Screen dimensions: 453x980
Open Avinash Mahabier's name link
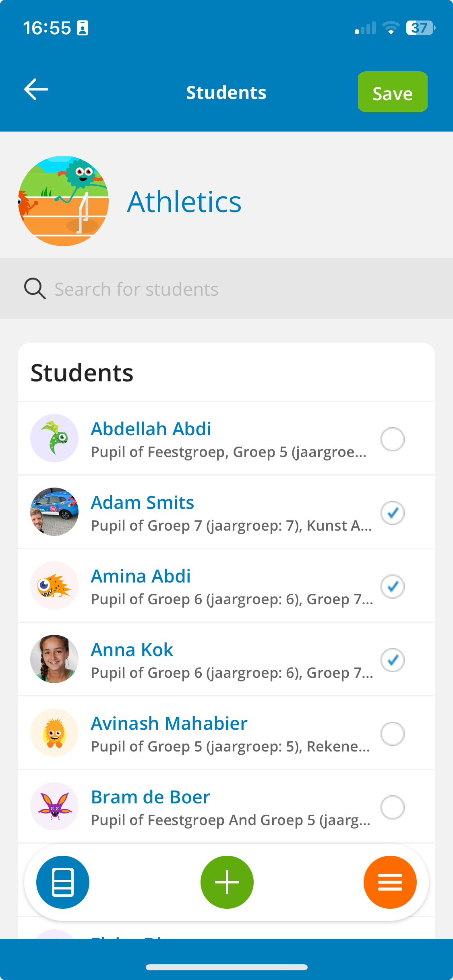(169, 723)
